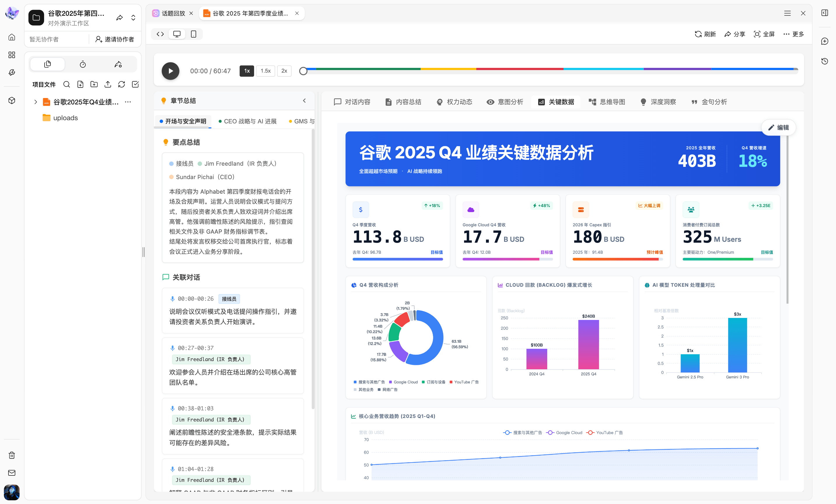Screen dimensions: 836x504
Task: Click the upload file icon
Action: point(108,85)
